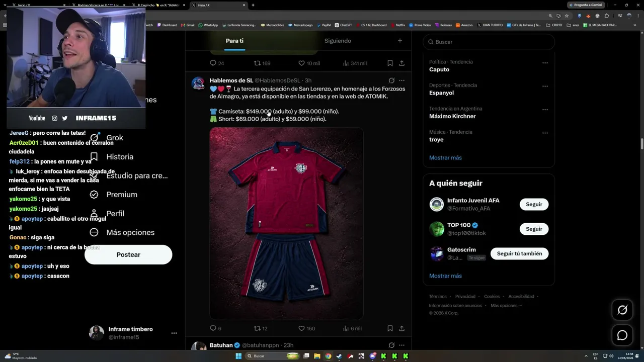Open the Windows Start menu
This screenshot has width=644, height=362.
click(238, 356)
